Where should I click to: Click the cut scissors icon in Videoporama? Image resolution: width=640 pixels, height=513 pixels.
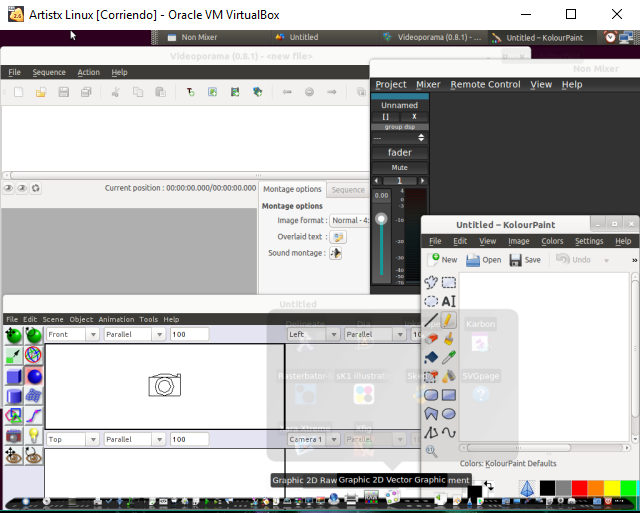click(x=115, y=92)
